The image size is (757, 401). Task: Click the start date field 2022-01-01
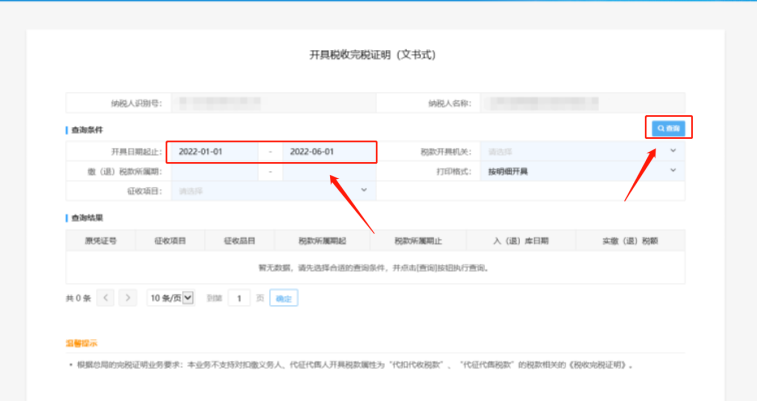coord(217,152)
